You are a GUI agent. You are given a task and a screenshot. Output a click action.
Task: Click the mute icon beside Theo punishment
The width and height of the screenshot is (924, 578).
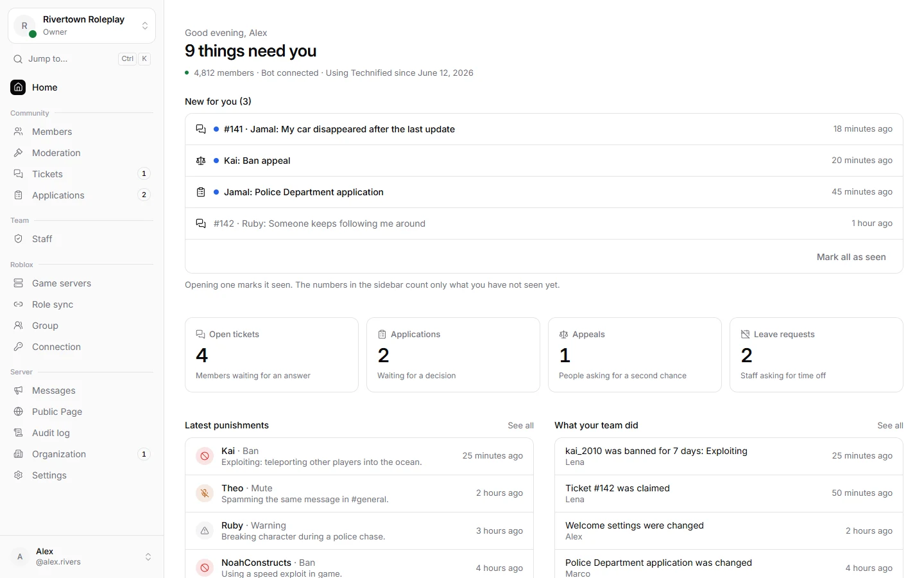point(205,493)
